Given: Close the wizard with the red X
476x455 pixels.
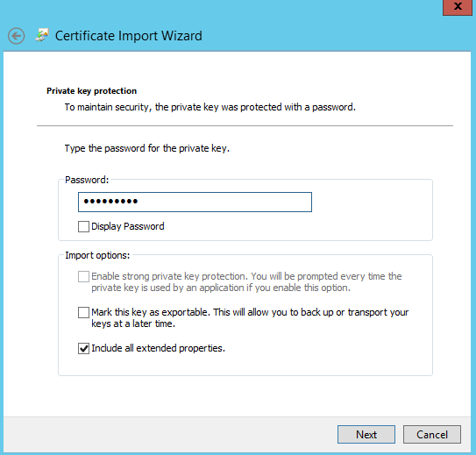Looking at the screenshot, I should tap(458, 7).
